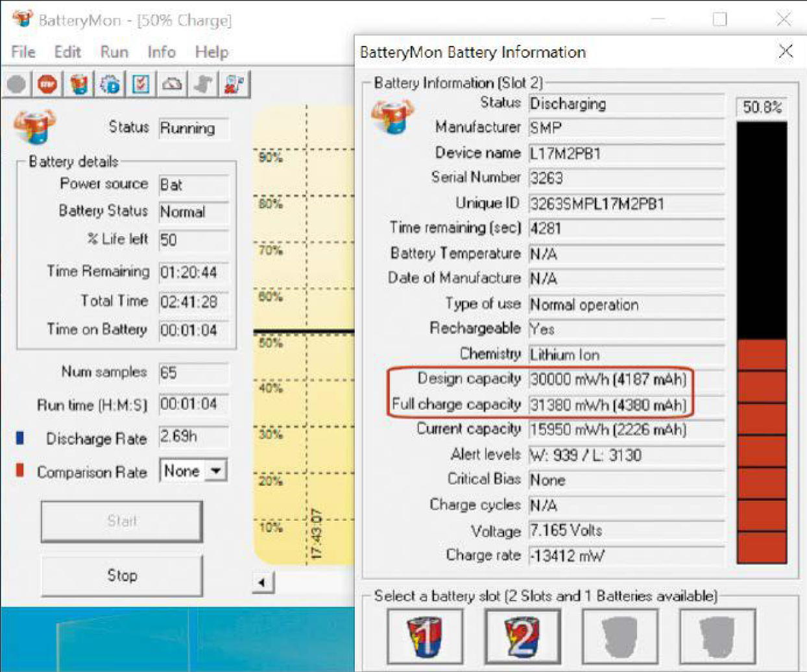The width and height of the screenshot is (807, 672).
Task: Click Current capacity value 15950 mWh
Action: (x=627, y=429)
